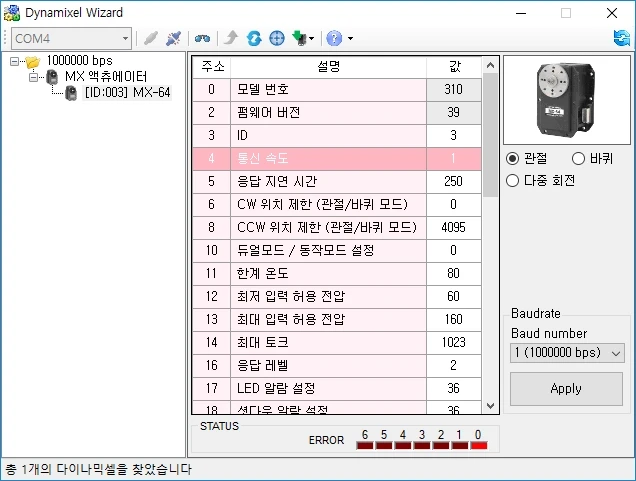636x481 pixels.
Task: Select the 바퀴 (wheel) mode radio button
Action: point(578,159)
